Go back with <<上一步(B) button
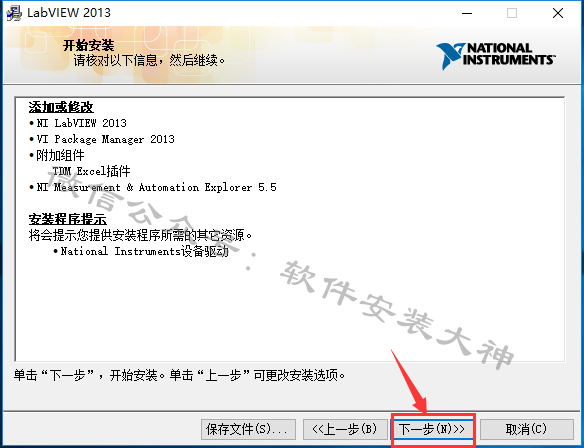This screenshot has height=448, width=584. (x=345, y=429)
